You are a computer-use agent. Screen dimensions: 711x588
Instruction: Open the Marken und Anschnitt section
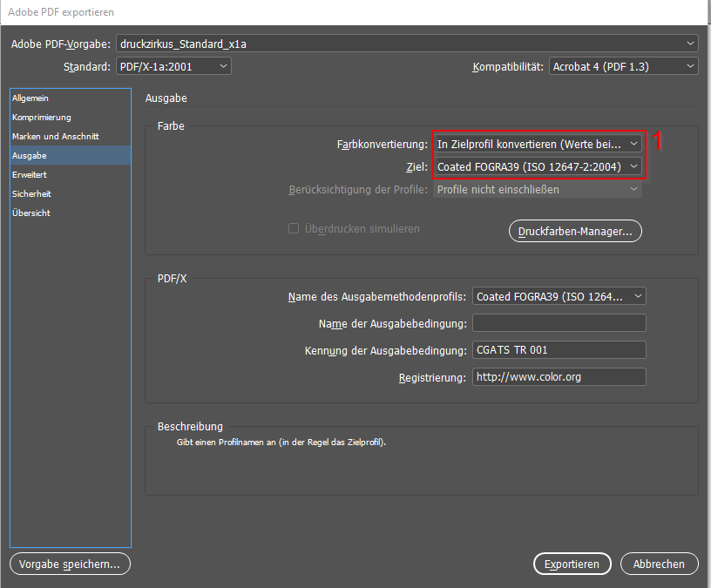click(x=55, y=137)
